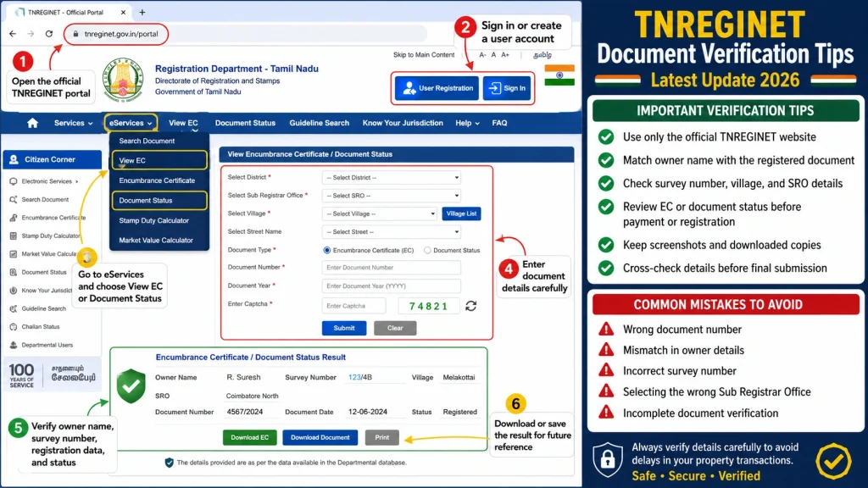
Task: Select Document Status radio option
Action: click(x=427, y=250)
